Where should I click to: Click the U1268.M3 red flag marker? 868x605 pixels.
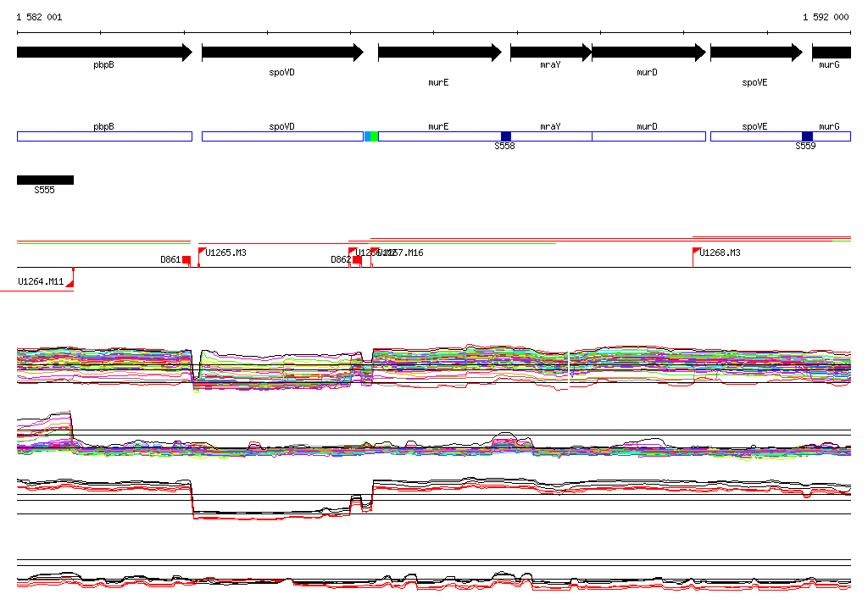697,252
